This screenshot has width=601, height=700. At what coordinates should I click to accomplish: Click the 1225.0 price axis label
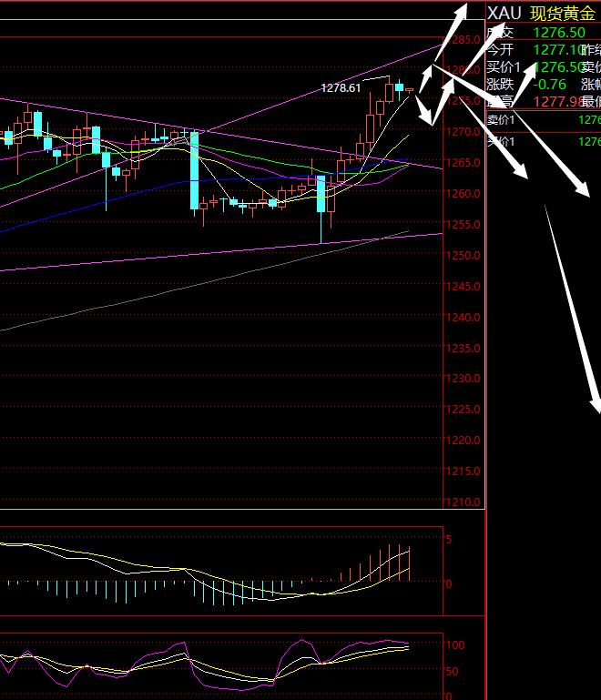click(463, 410)
